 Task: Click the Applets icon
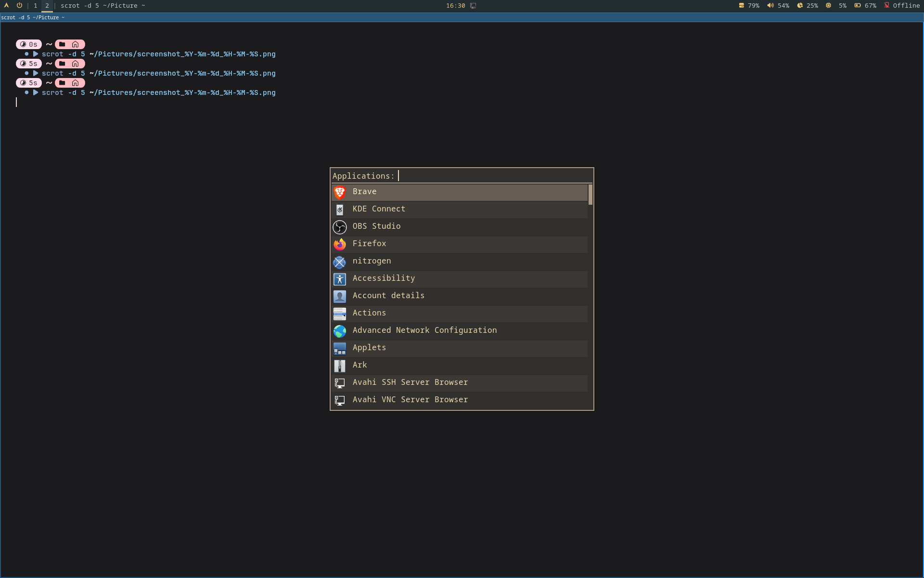pyautogui.click(x=340, y=348)
